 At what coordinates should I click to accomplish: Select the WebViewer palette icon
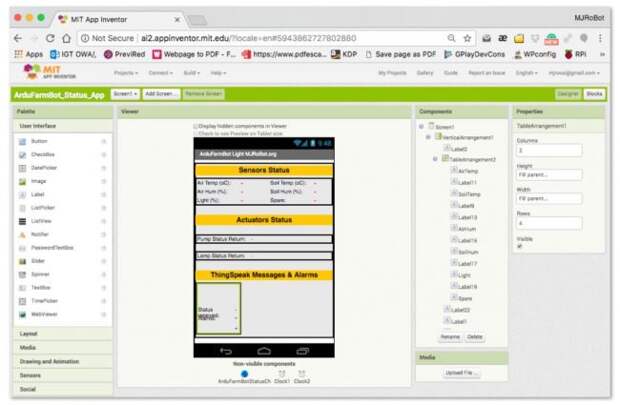click(23, 315)
